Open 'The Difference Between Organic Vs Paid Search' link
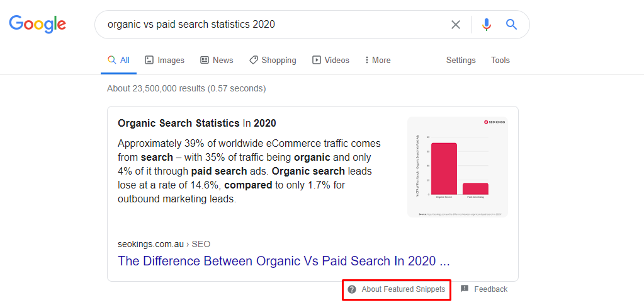The height and width of the screenshot is (307, 644). 283,261
